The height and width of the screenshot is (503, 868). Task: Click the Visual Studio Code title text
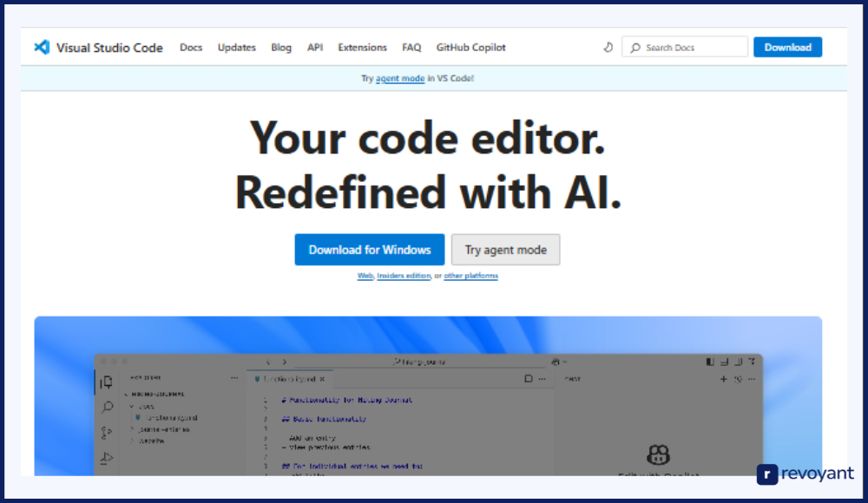(109, 48)
